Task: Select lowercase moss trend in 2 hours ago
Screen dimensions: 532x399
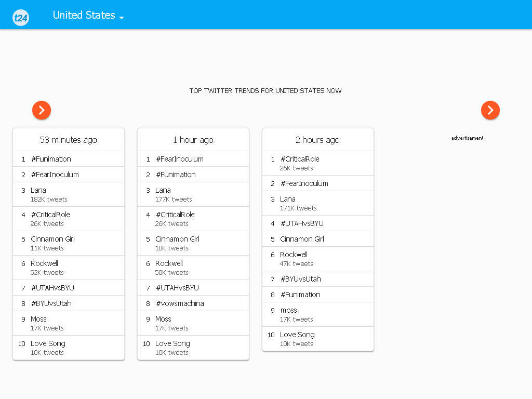Action: 318,314
